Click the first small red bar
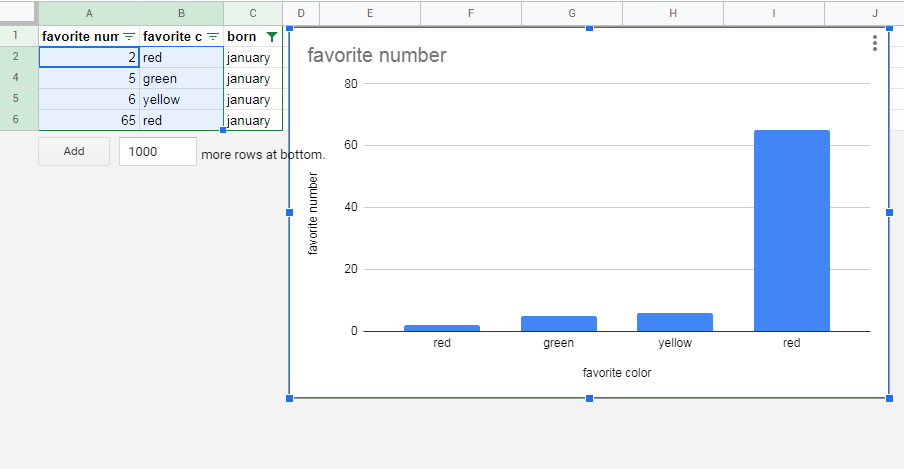This screenshot has height=469, width=904. point(442,328)
